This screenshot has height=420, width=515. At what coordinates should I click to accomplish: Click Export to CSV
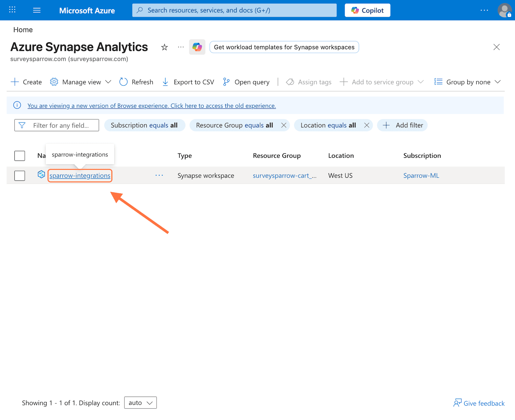tap(188, 82)
